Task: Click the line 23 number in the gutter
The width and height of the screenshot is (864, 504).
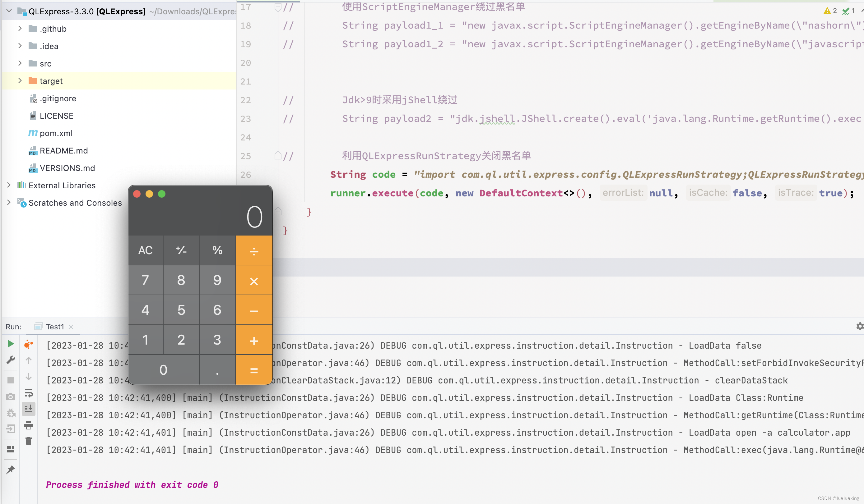Action: coord(245,119)
